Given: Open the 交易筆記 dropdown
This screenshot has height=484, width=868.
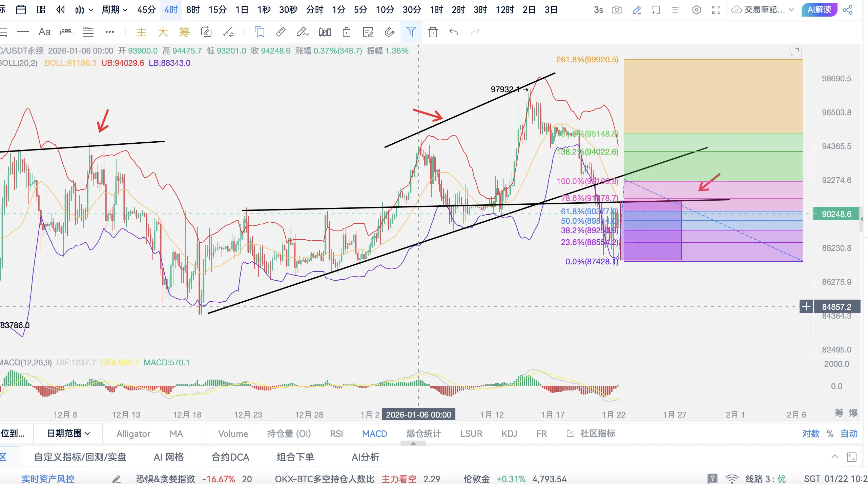Looking at the screenshot, I should pos(763,10).
